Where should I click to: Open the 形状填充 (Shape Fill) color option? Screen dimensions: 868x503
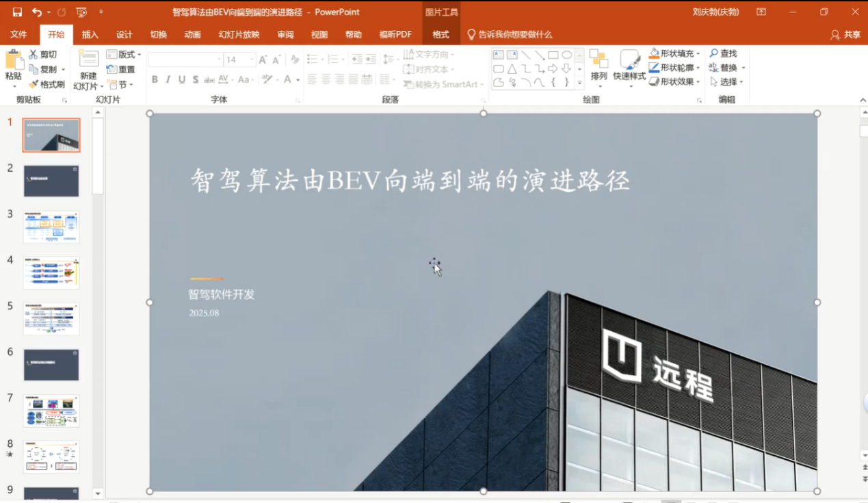pyautogui.click(x=674, y=53)
